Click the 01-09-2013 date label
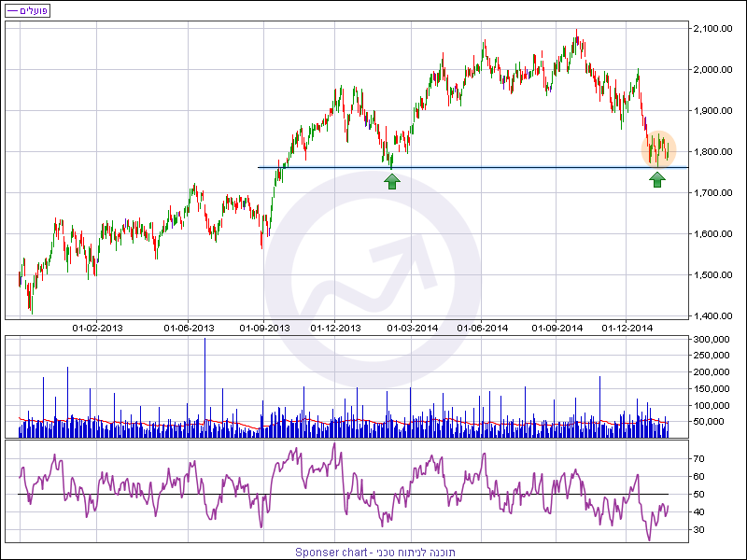The width and height of the screenshot is (747, 560). click(265, 328)
